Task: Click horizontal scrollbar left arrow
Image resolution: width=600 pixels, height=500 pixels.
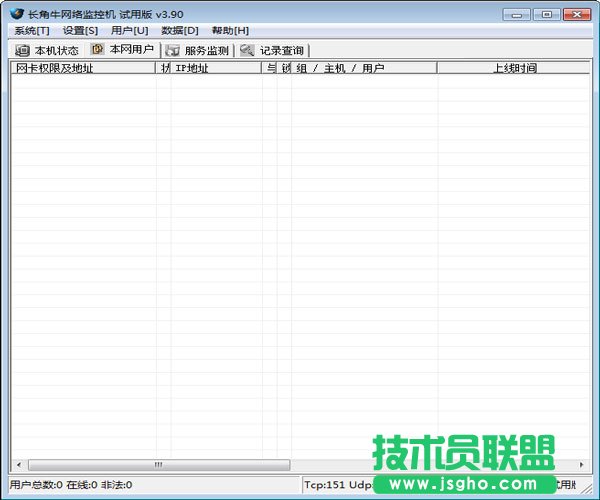Action: pos(19,465)
